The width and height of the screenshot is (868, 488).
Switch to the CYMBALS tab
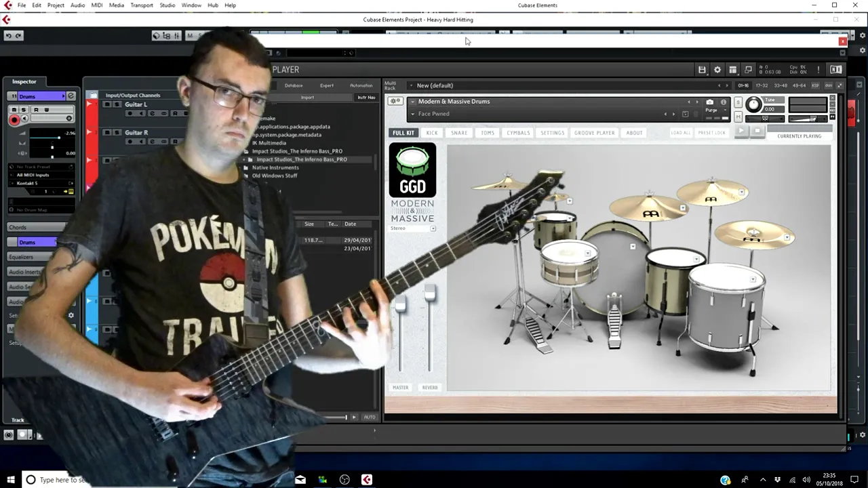[518, 133]
